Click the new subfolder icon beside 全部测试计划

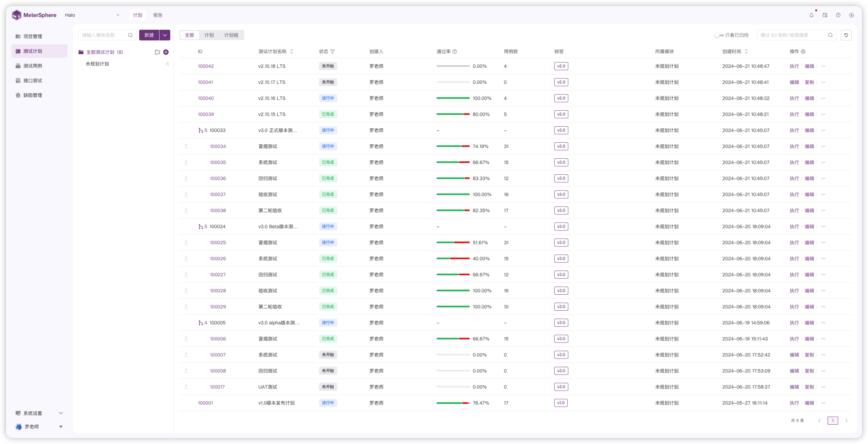pyautogui.click(x=157, y=52)
